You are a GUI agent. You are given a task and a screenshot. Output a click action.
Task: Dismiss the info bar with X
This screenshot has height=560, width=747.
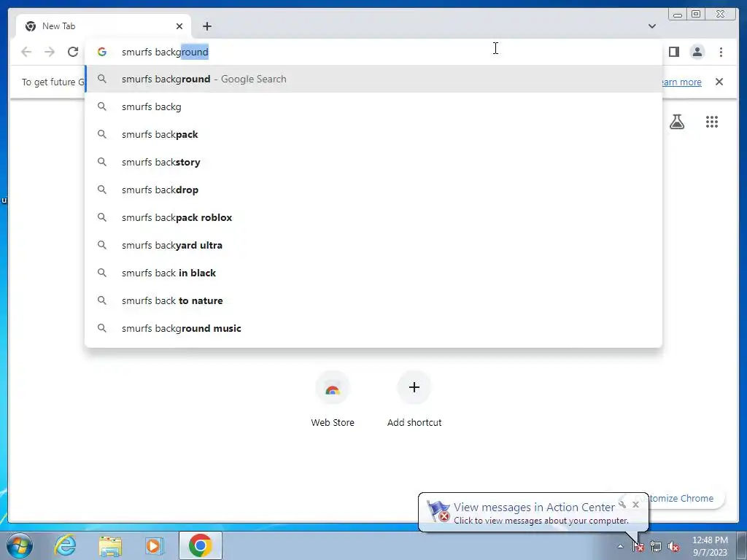click(x=719, y=82)
